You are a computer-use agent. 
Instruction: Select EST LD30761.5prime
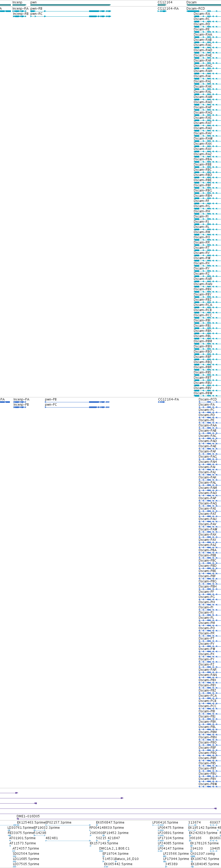(x=21, y=827)
